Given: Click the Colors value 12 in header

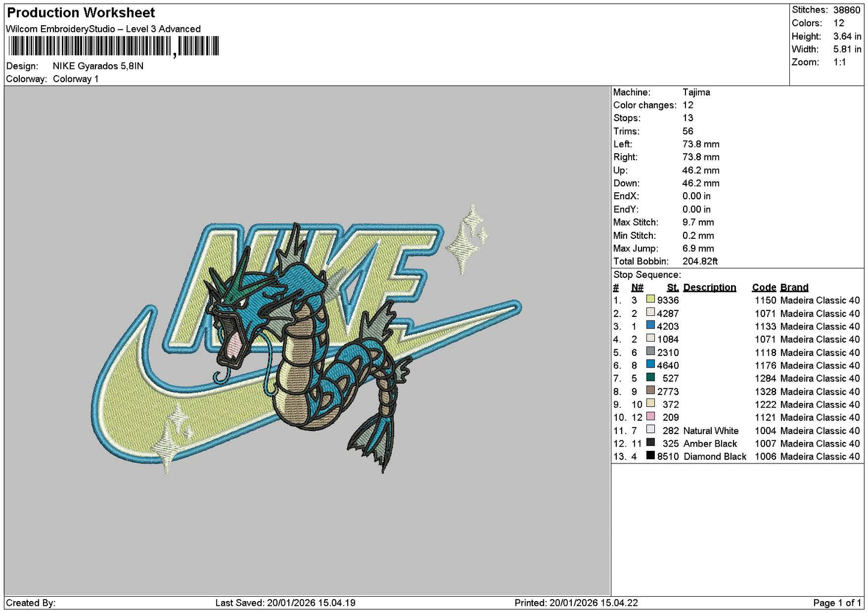Looking at the screenshot, I should click(x=839, y=23).
